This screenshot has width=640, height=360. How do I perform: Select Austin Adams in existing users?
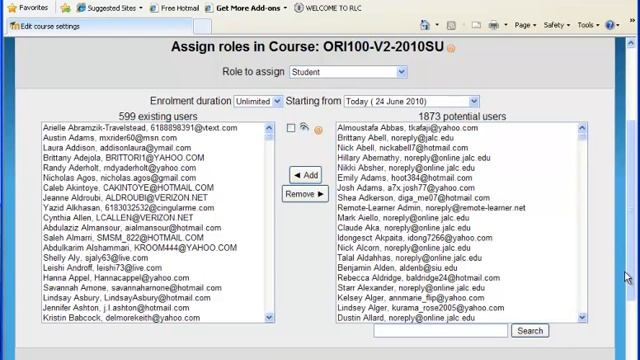tap(153, 138)
